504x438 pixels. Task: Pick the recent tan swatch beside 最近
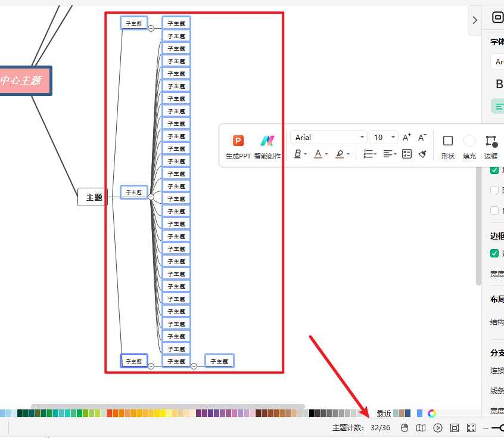(402, 413)
